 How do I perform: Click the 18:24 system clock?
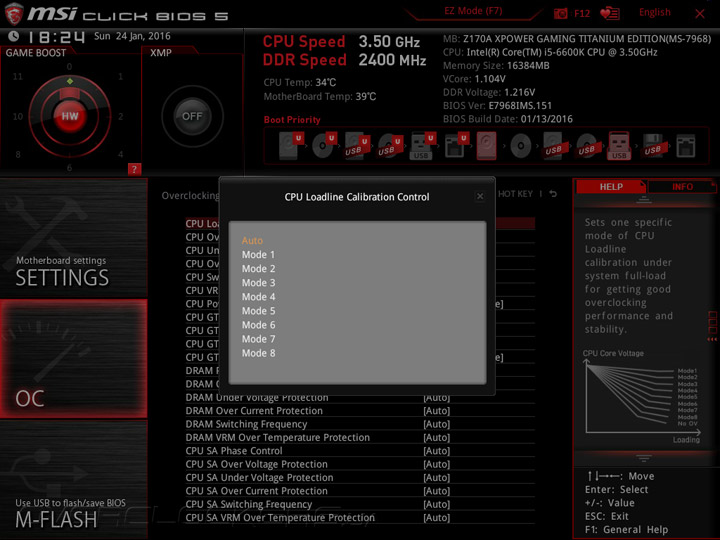56,37
